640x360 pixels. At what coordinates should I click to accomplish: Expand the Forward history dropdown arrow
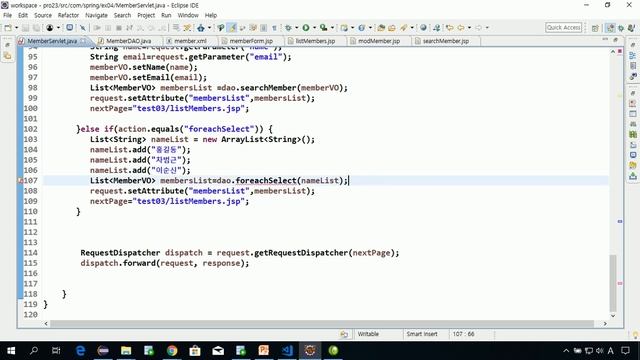tap(487, 28)
